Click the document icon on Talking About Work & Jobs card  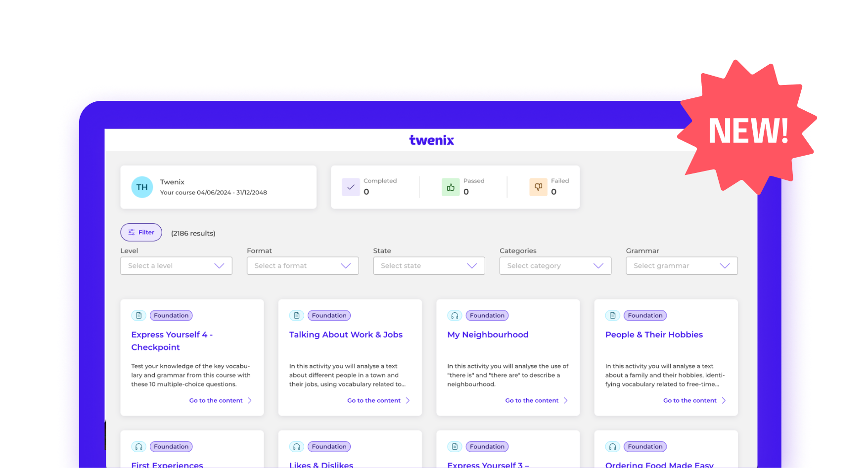[297, 315]
